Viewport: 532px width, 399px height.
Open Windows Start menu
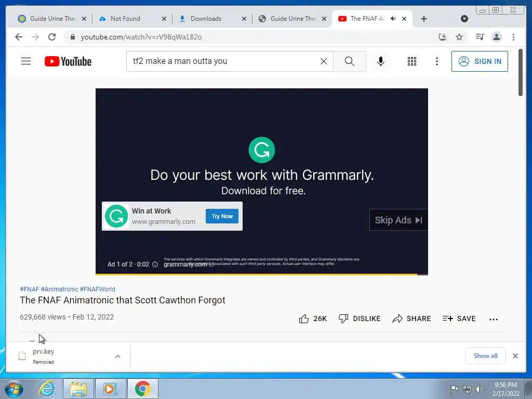pyautogui.click(x=14, y=389)
